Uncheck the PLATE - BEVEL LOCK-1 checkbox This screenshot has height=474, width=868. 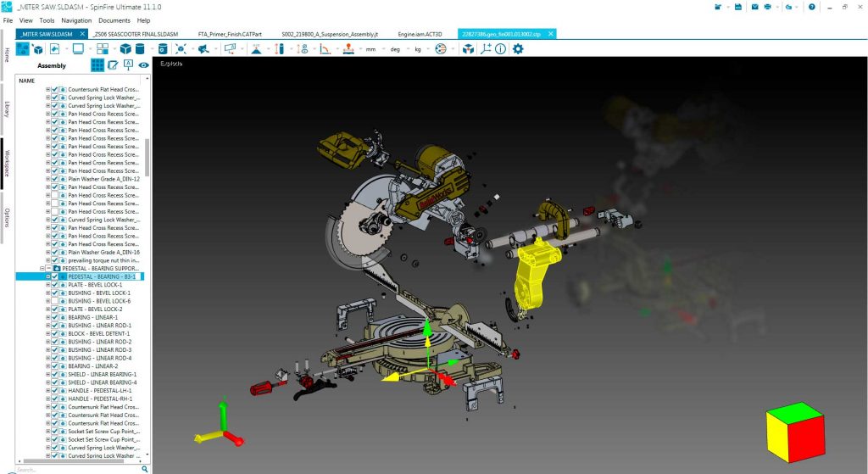click(x=55, y=285)
